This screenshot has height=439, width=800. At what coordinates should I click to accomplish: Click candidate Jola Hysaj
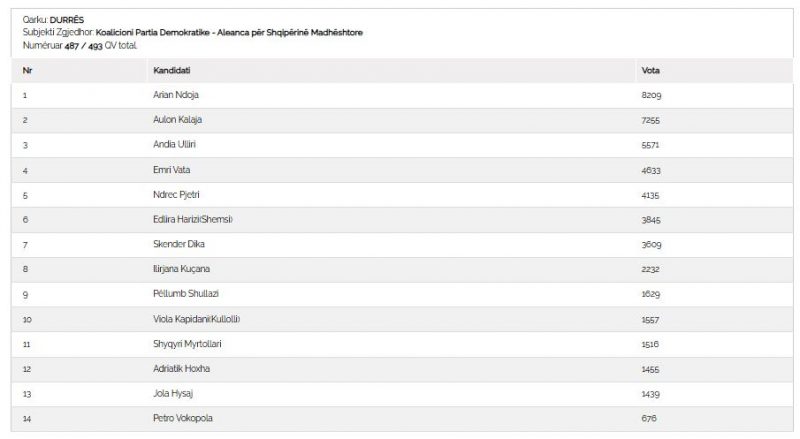tap(173, 394)
